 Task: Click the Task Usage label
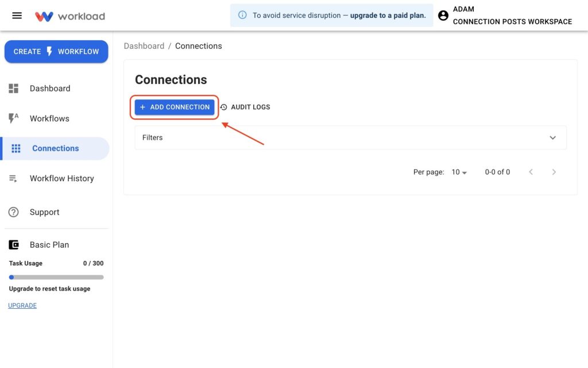tap(25, 263)
